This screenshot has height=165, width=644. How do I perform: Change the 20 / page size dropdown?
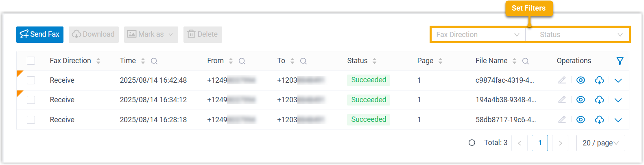600,143
